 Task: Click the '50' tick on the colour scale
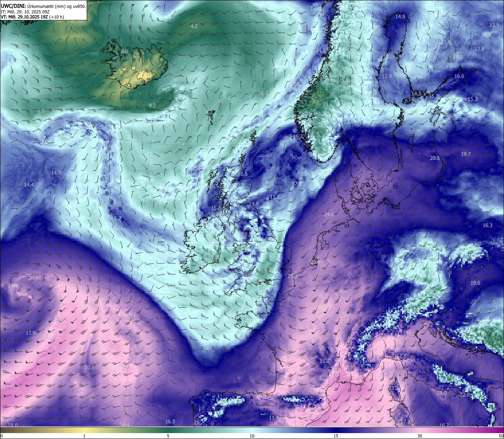pyautogui.click(x=500, y=436)
